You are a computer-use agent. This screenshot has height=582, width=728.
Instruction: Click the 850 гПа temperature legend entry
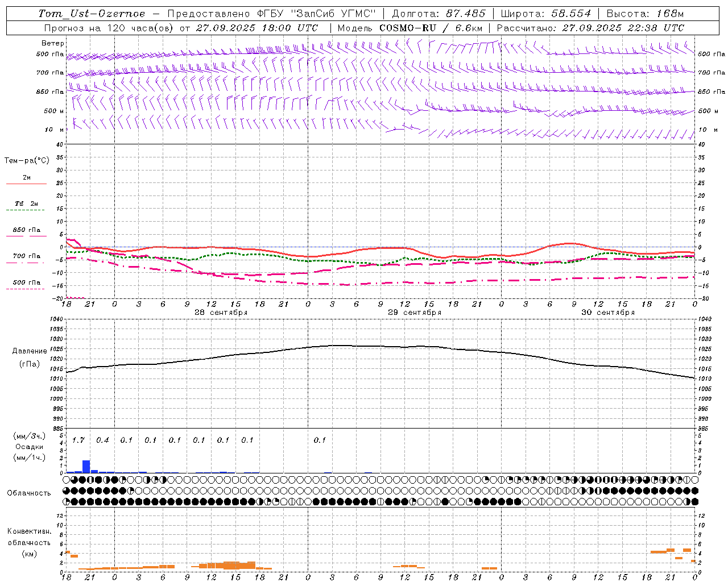click(x=26, y=230)
